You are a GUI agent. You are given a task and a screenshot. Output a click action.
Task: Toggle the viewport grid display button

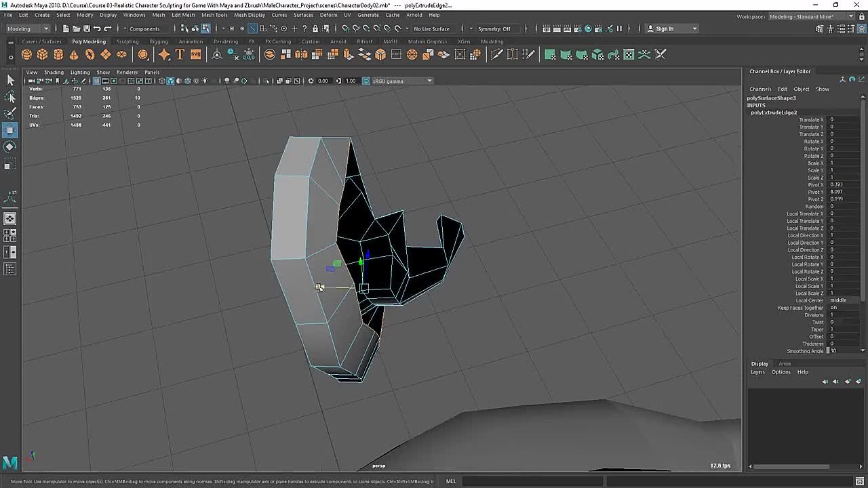coord(96,81)
